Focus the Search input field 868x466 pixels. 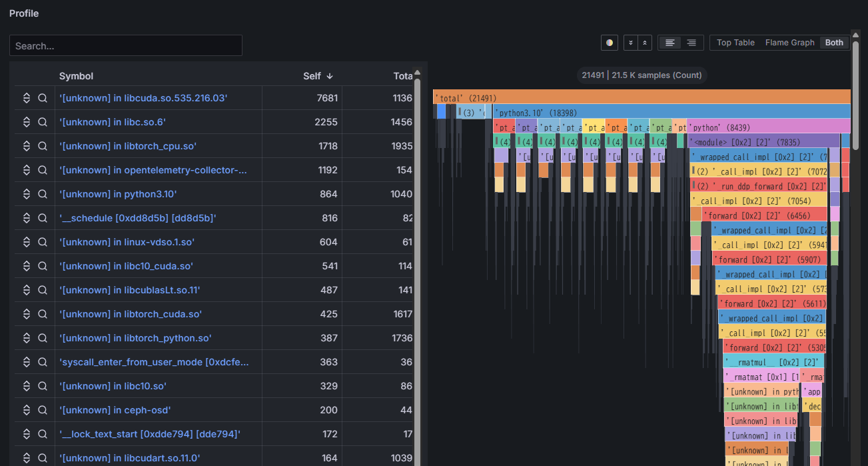[126, 45]
